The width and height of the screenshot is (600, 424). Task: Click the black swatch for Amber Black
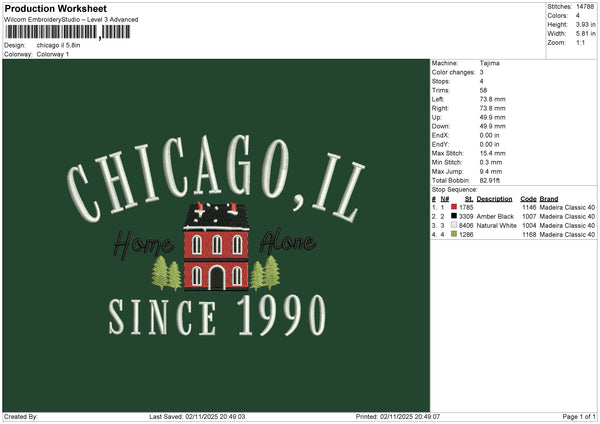pos(454,216)
